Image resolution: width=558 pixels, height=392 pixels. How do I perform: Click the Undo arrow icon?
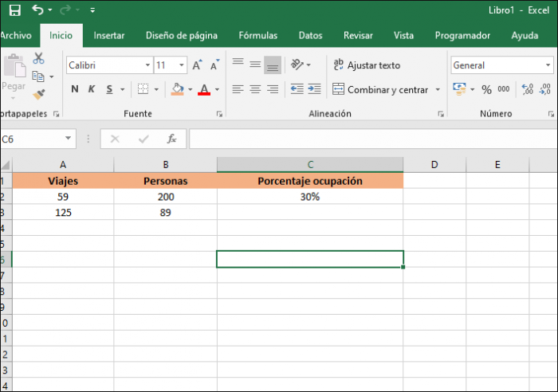37,10
